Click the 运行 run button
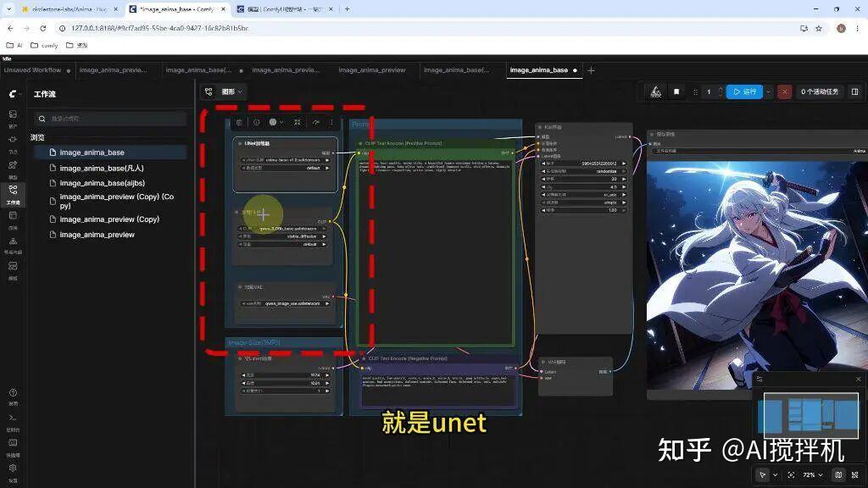Viewport: 868px width, 488px height. coord(744,91)
